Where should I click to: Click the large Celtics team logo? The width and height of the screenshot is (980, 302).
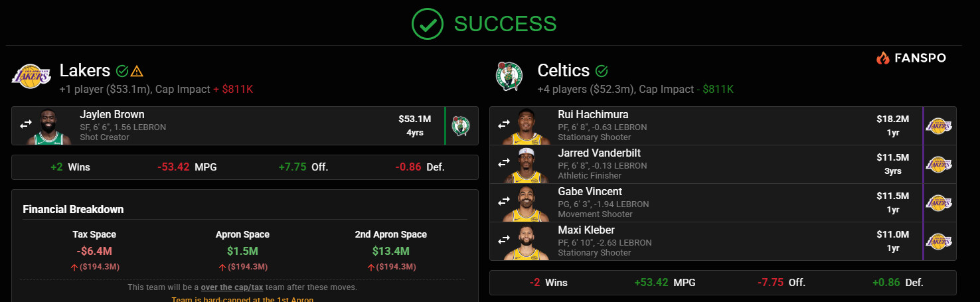[x=509, y=76]
